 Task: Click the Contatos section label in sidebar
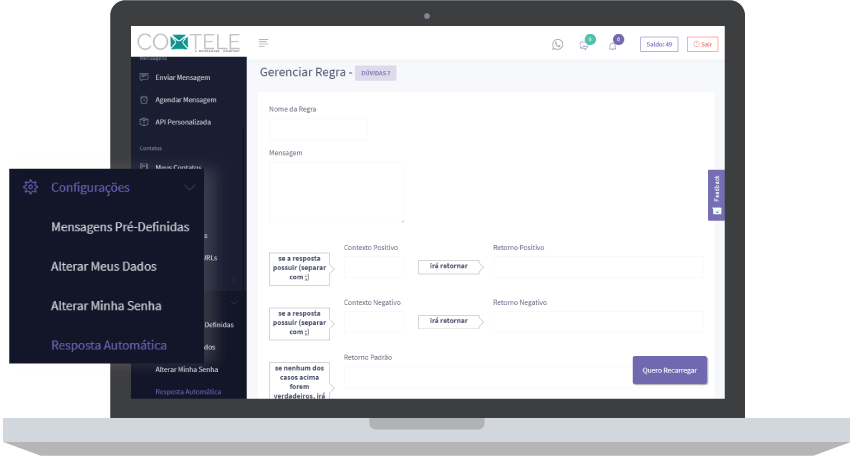pyautogui.click(x=151, y=148)
